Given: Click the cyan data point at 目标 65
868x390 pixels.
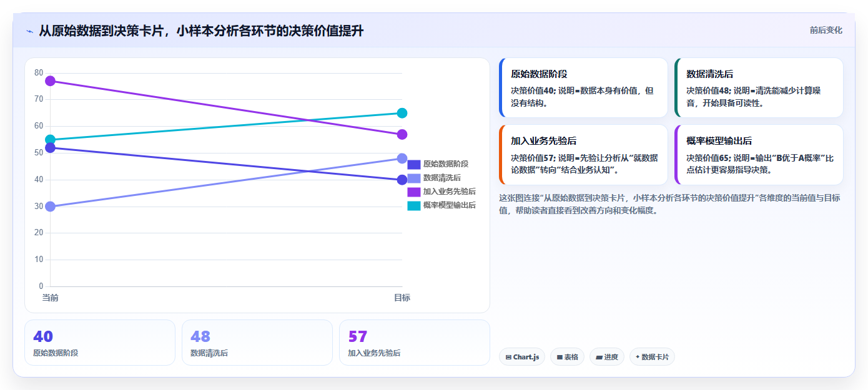Looking at the screenshot, I should [x=402, y=113].
